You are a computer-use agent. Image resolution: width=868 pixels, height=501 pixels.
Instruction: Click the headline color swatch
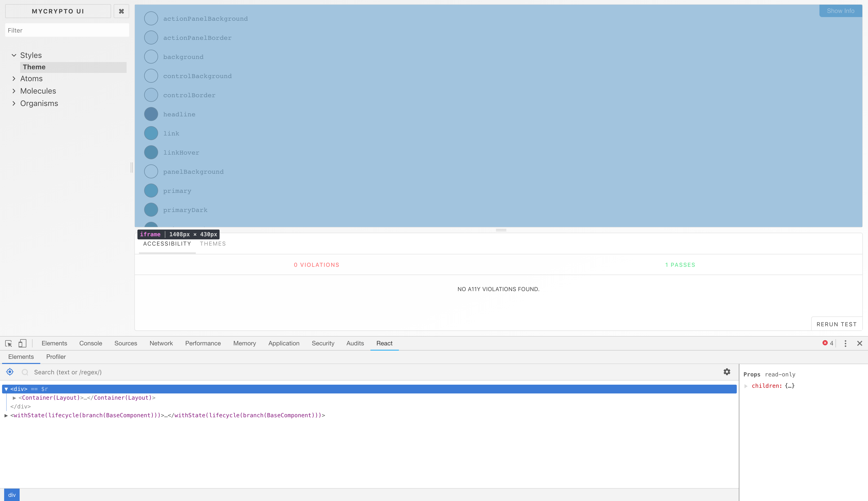point(151,114)
